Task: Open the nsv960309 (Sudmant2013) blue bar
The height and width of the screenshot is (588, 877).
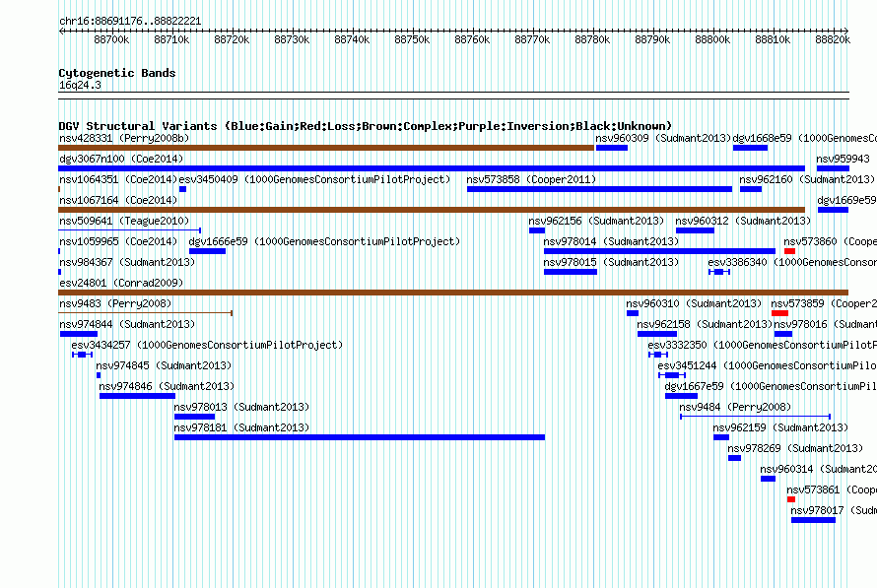Action: point(612,148)
